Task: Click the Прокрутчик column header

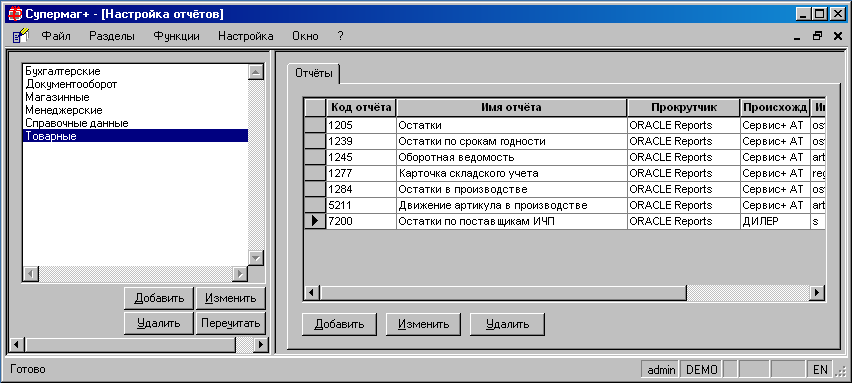Action: click(x=684, y=108)
